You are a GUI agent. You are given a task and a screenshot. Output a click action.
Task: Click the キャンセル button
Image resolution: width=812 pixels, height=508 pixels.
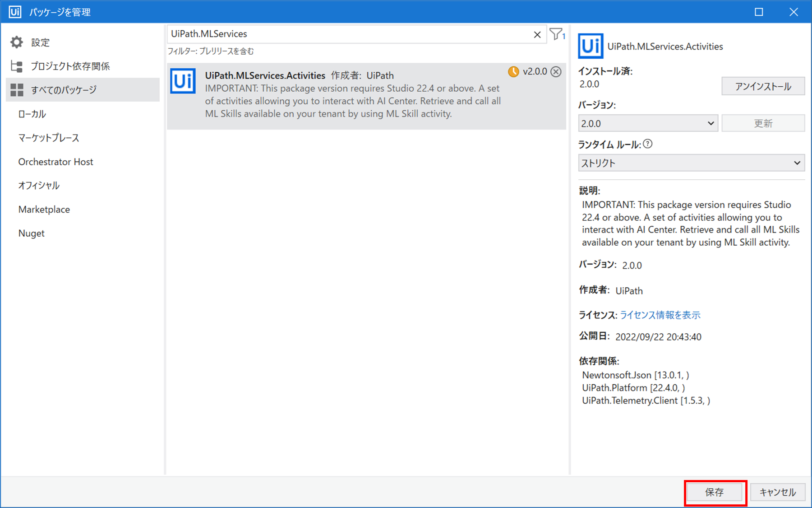pos(777,492)
